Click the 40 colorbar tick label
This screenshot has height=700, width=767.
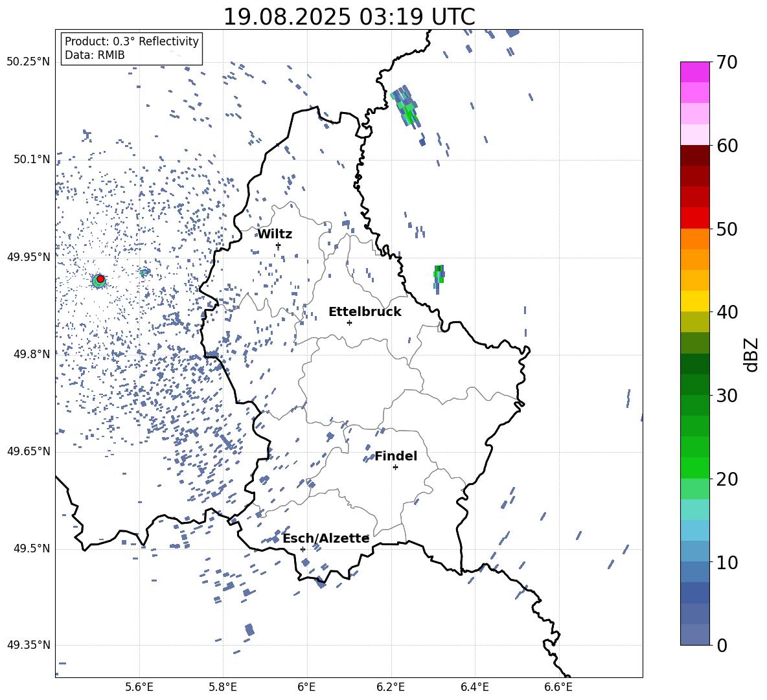click(726, 312)
